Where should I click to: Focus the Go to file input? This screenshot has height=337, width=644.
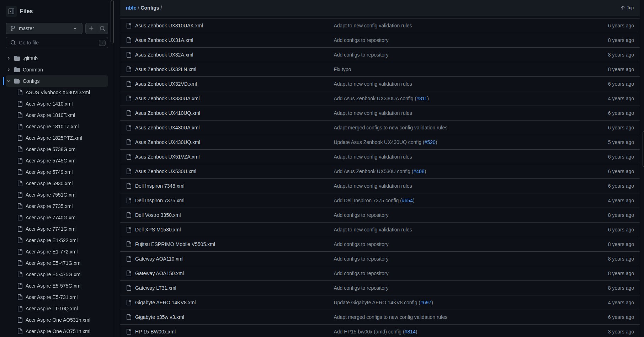pos(57,43)
